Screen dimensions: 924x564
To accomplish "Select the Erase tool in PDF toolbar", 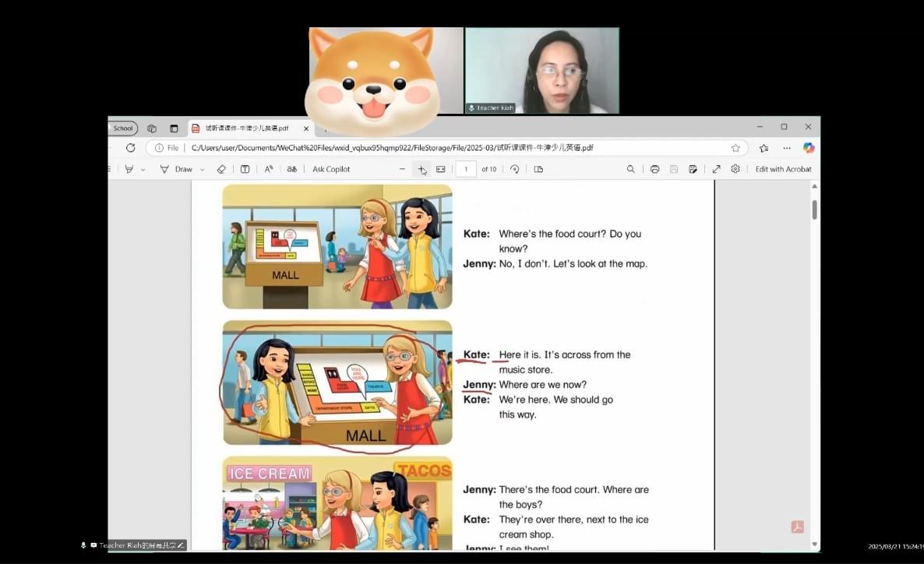I will [x=221, y=169].
